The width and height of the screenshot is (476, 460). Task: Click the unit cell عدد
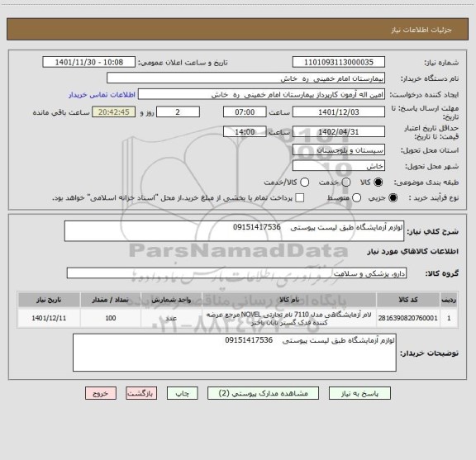[171, 318]
